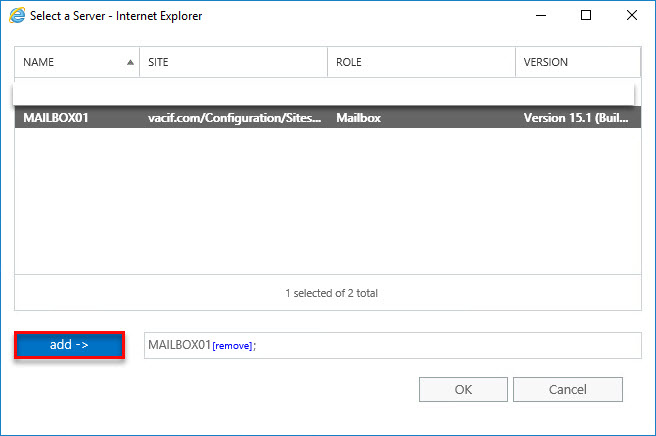Screen dimensions: 656x436
Task: Maximize the Select a Server window
Action: (x=586, y=15)
